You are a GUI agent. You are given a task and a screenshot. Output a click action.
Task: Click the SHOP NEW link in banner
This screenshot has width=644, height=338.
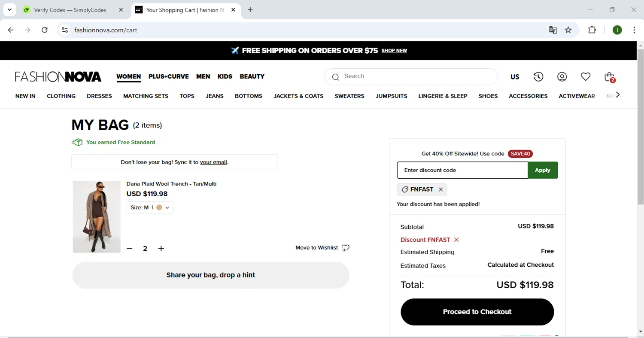click(x=394, y=51)
